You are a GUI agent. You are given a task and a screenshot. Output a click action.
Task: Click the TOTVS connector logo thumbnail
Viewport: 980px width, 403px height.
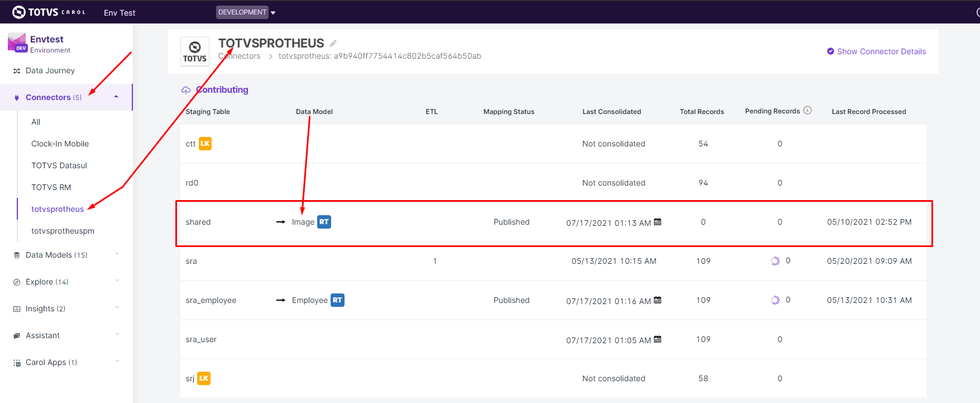(195, 51)
